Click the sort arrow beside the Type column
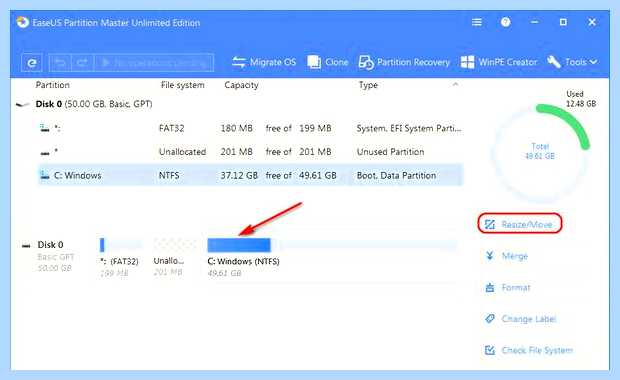Viewport: 620px width, 380px height. [456, 84]
